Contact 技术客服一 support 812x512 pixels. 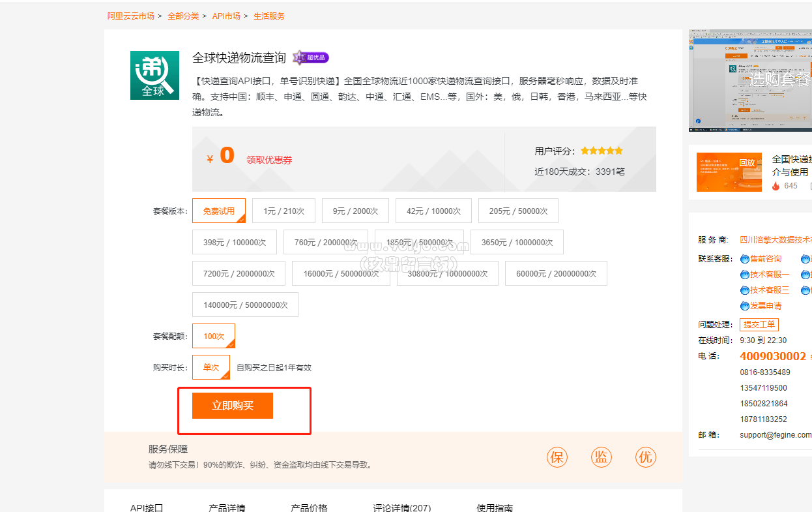(x=770, y=275)
